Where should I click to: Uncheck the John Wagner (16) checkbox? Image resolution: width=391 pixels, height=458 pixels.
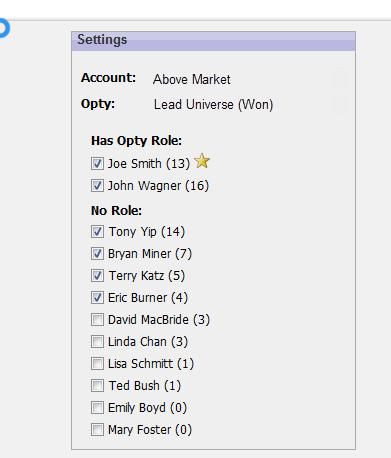click(x=97, y=186)
